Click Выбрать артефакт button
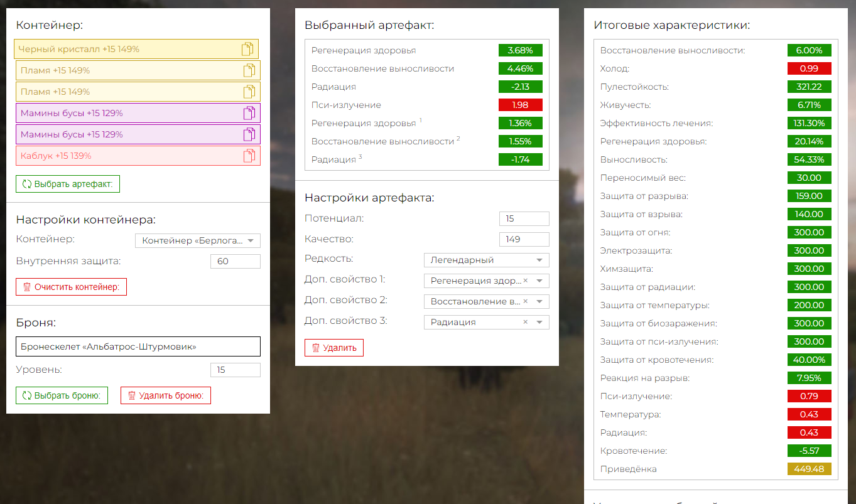This screenshot has width=856, height=504. pyautogui.click(x=68, y=184)
